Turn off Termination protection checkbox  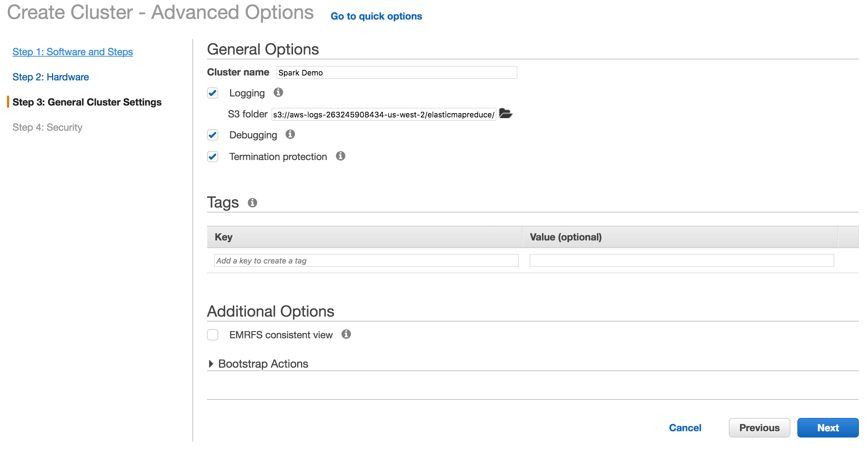pyautogui.click(x=213, y=157)
